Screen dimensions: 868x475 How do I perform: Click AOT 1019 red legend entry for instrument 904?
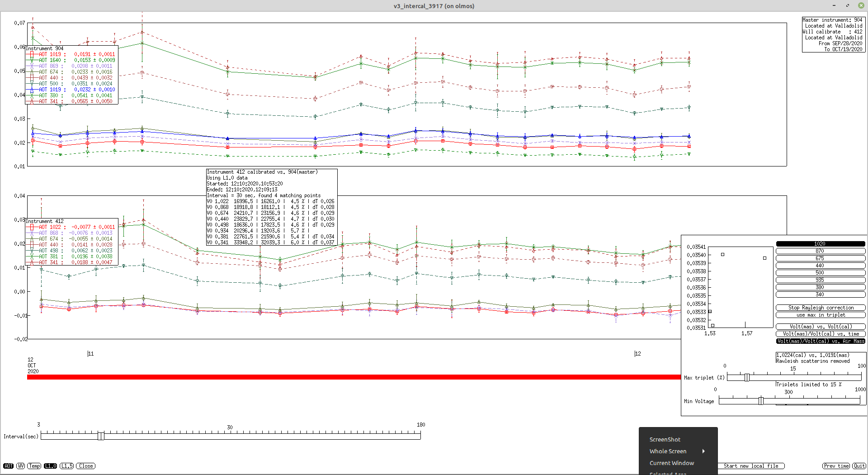(x=71, y=54)
